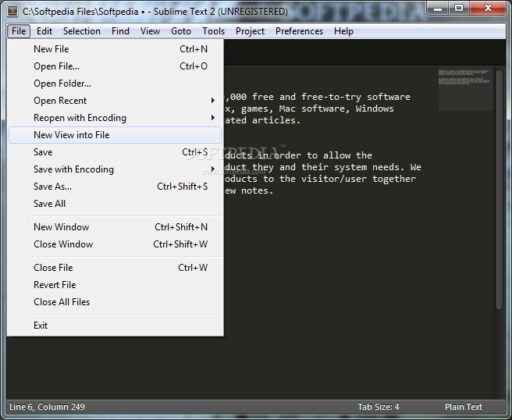Select Open File... entry
Viewport: 512px width, 420px height.
coord(115,66)
